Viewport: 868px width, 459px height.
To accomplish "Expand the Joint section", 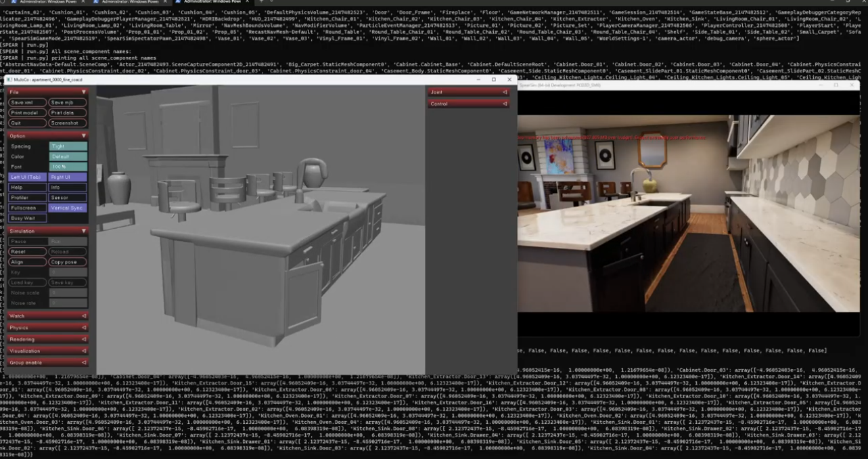I will 468,92.
